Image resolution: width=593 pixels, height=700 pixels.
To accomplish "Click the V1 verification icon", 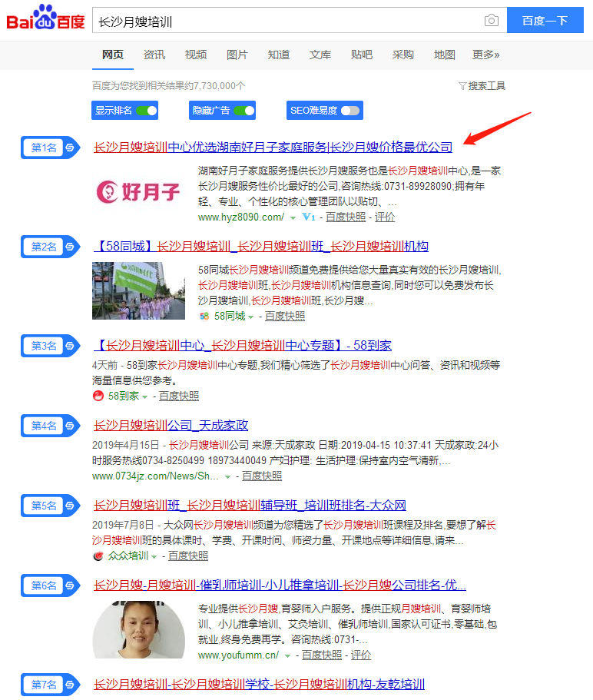I will pyautogui.click(x=309, y=217).
